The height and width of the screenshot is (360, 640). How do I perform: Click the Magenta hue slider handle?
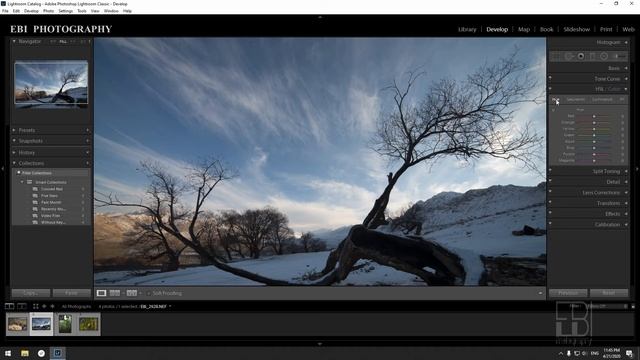(594, 161)
